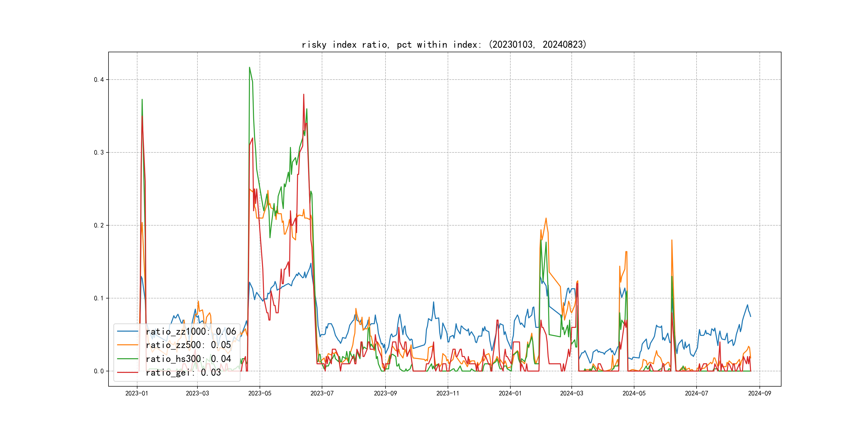Click the chart title text

tap(444, 44)
